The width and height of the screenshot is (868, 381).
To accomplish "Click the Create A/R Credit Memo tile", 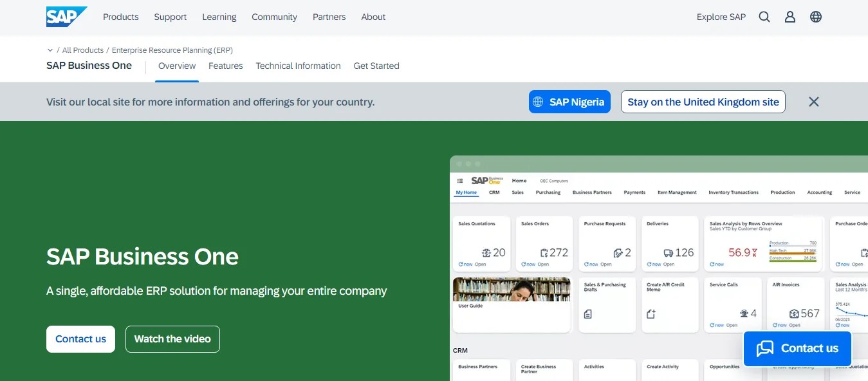I will [670, 305].
